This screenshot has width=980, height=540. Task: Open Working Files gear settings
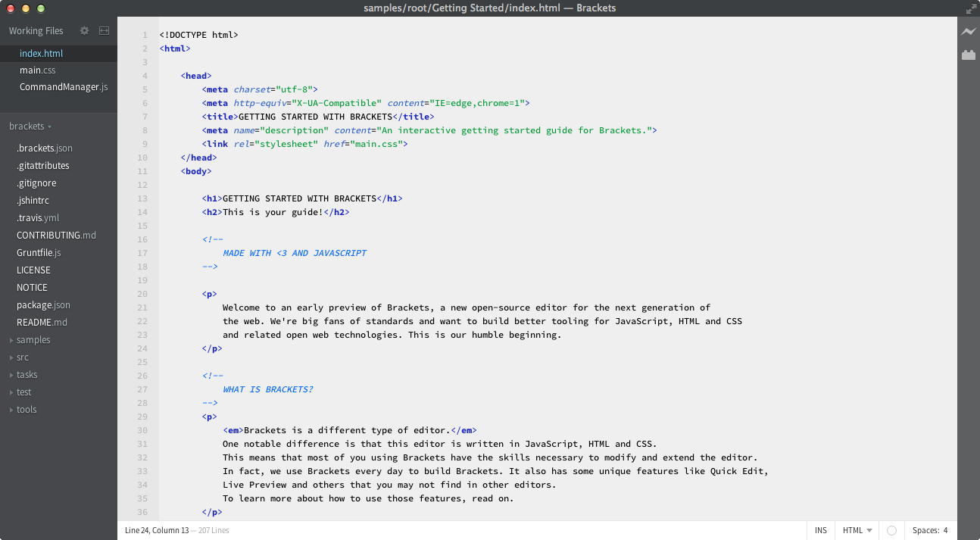pos(84,31)
